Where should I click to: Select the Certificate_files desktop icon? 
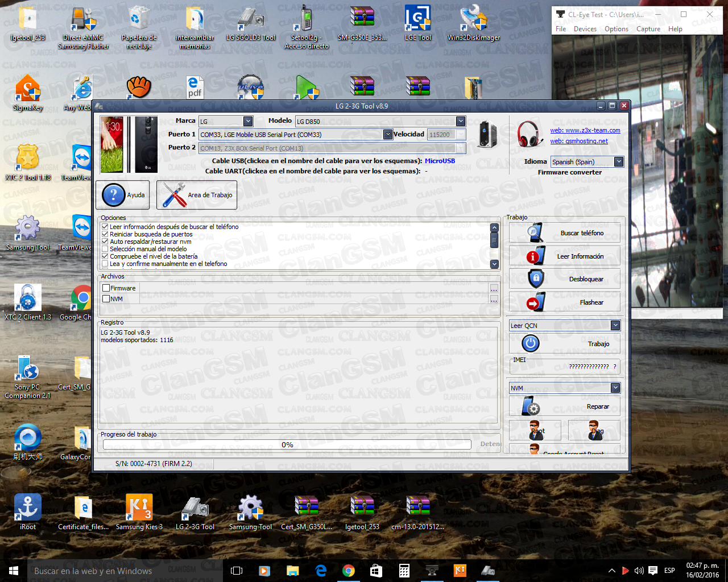click(83, 512)
